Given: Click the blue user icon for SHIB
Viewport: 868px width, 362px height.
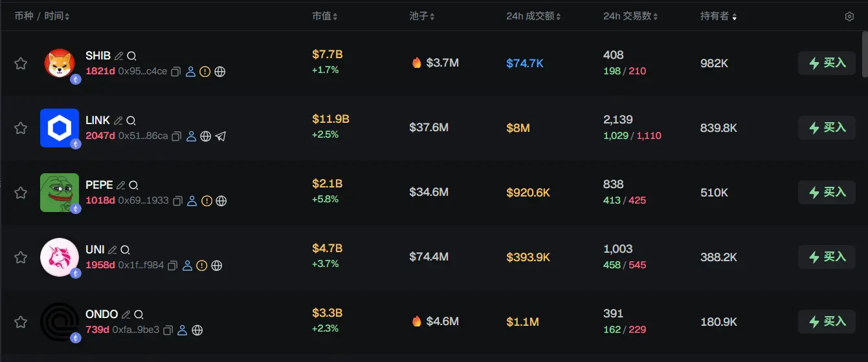Looking at the screenshot, I should 190,72.
